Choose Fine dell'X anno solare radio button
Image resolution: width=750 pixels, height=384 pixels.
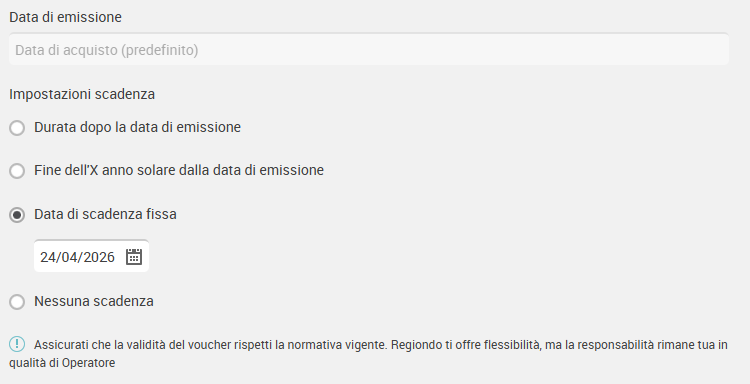point(17,171)
